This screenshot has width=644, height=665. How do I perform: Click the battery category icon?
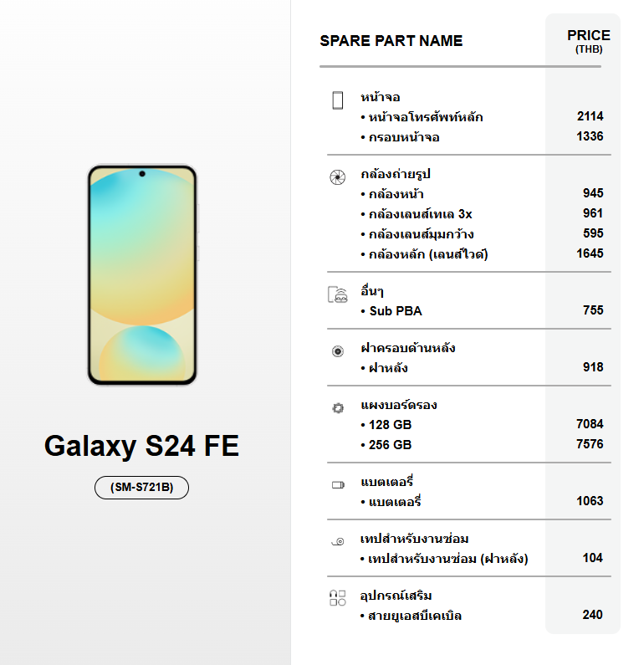tap(338, 485)
